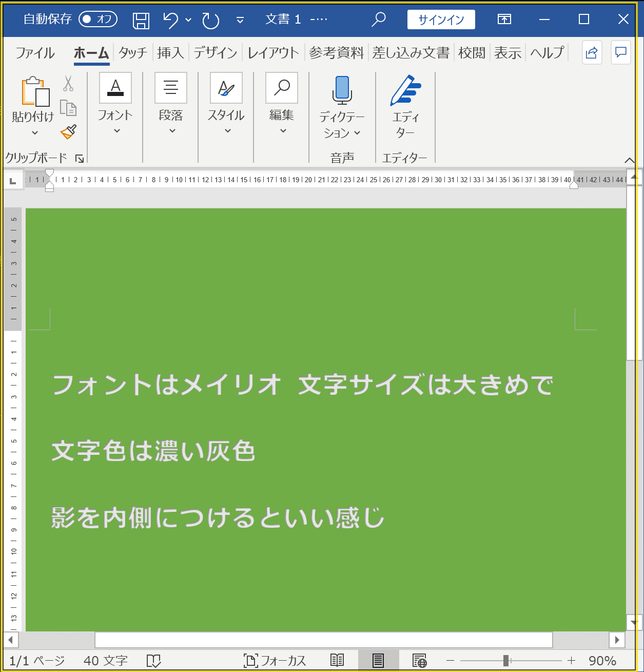Expand the ディクテーション dropdown arrow

coord(357,133)
